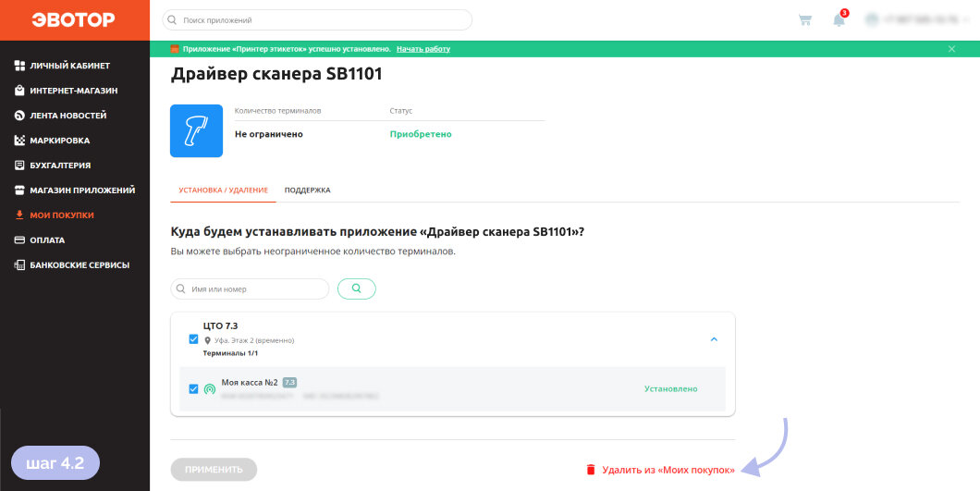Screen dimensions: 980x491
Task: Click Моя касса №2 terminal name
Action: click(250, 382)
